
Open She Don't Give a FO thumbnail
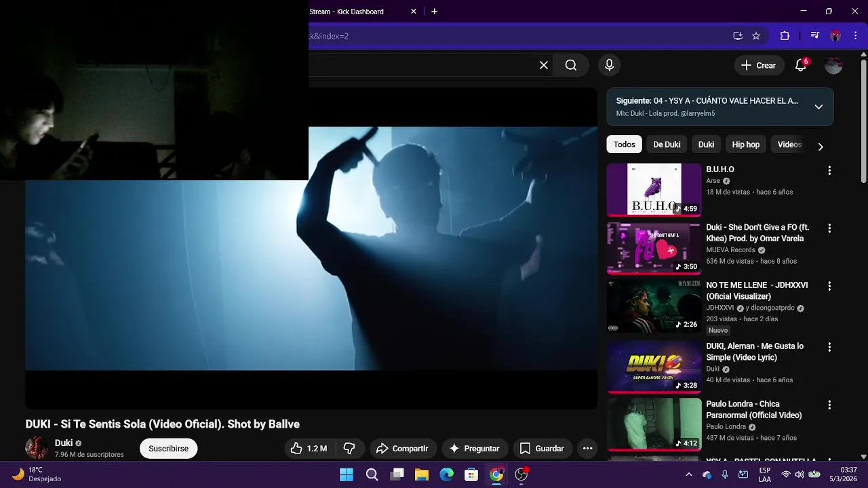[654, 248]
